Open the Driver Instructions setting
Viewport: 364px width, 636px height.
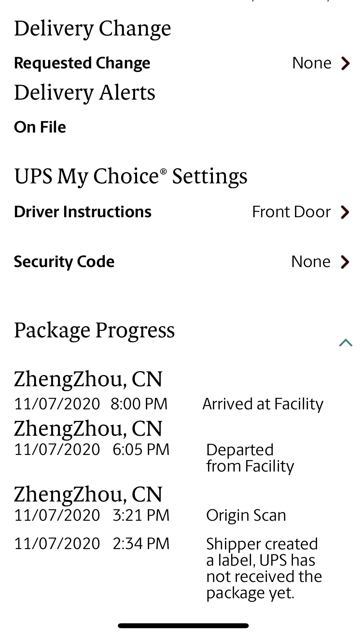click(x=83, y=212)
